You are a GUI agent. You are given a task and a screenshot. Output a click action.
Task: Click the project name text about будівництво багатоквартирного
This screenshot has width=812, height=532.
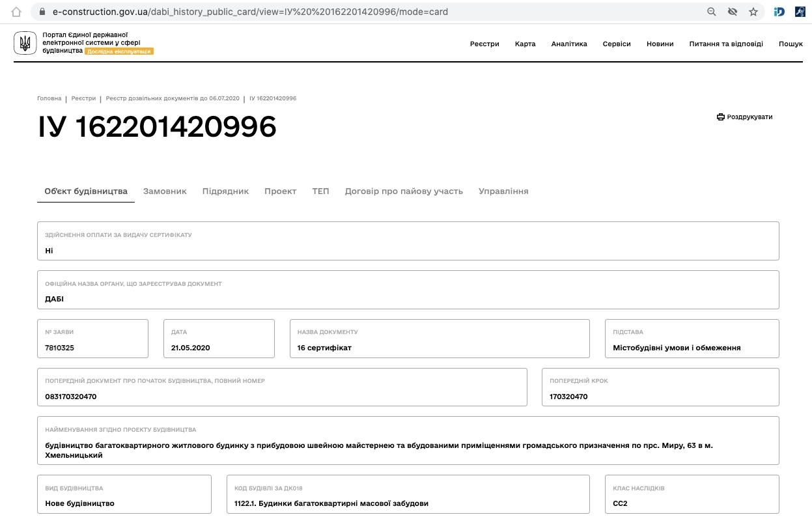point(379,450)
